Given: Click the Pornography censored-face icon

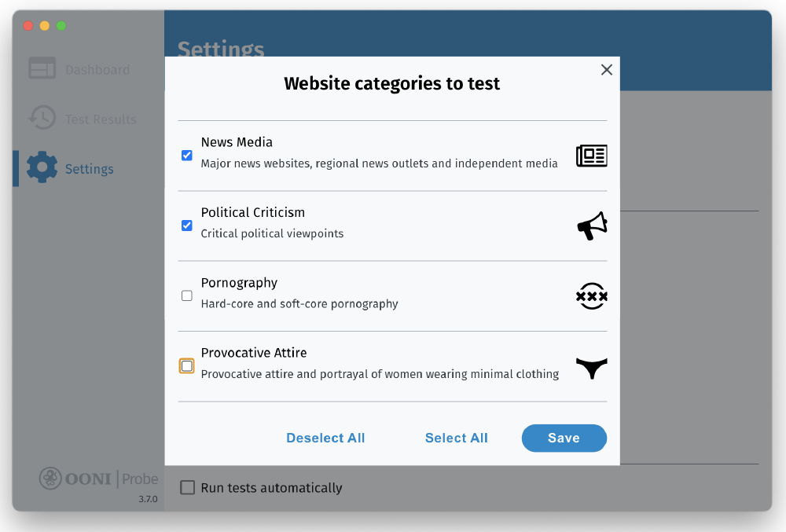Looking at the screenshot, I should pos(591,296).
